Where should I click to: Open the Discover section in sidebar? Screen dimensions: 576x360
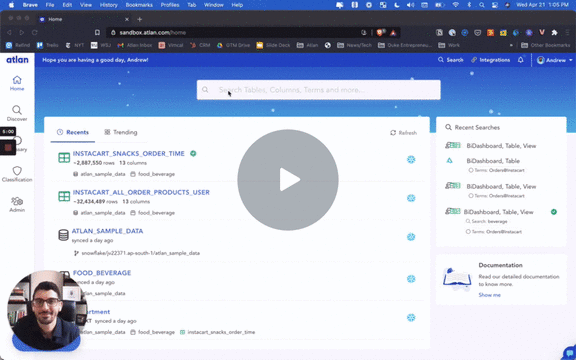[17, 113]
